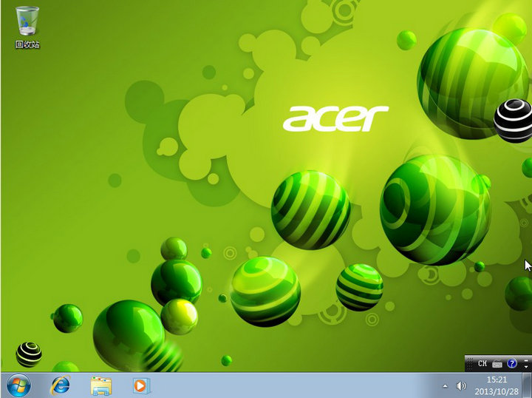
Task: Open the language bar keyboard icon
Action: pyautogui.click(x=497, y=364)
